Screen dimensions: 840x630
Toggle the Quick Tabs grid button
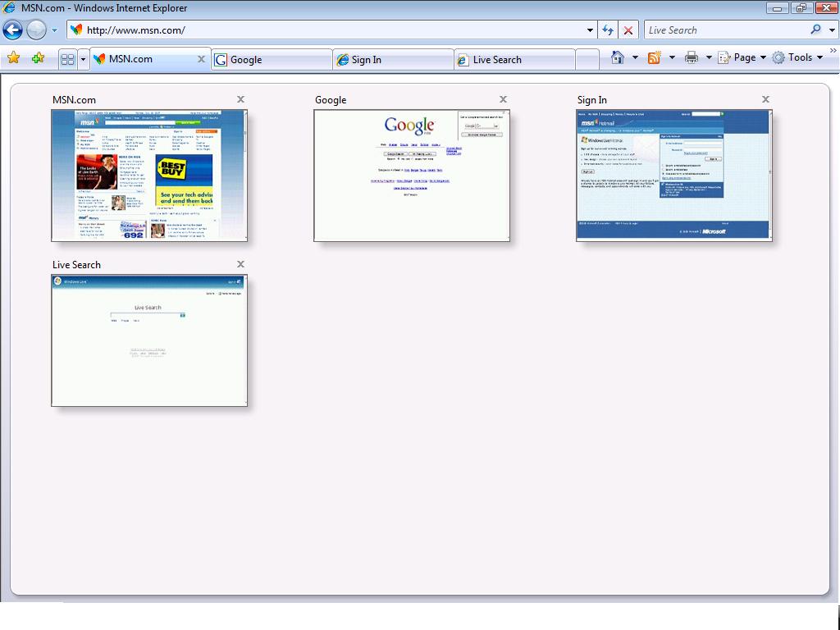point(67,59)
